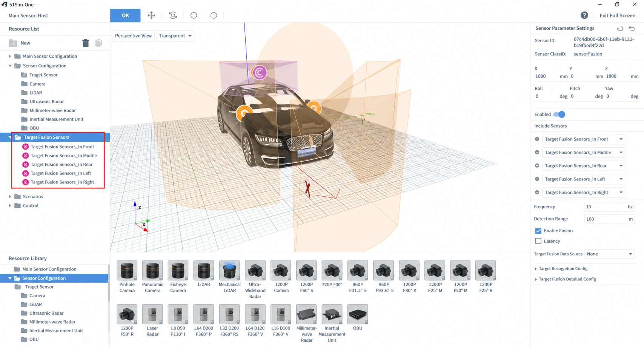Screen dimensions: 644x347
Task: Open Main Sensor Configuration in Resource Library
Action: (49, 269)
